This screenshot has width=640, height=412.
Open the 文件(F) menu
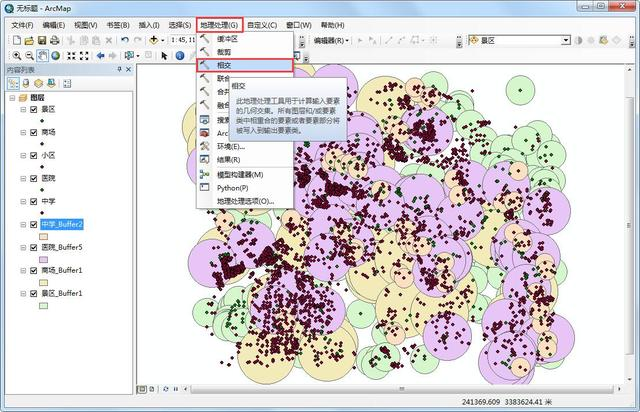pyautogui.click(x=22, y=25)
